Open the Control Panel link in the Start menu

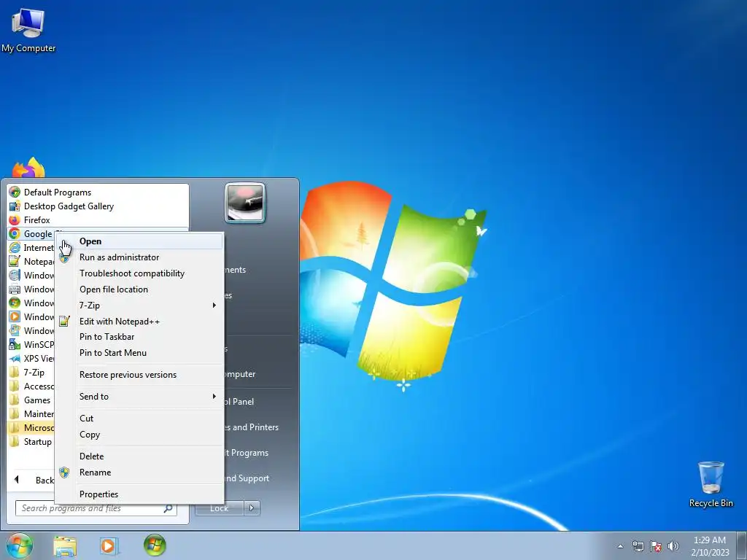239,402
